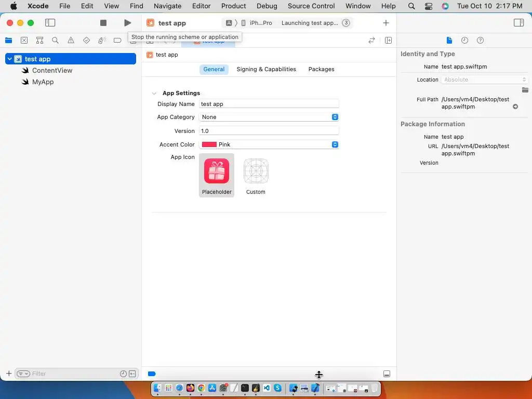The image size is (532, 399).
Task: Open the Editor menu
Action: point(201,6)
